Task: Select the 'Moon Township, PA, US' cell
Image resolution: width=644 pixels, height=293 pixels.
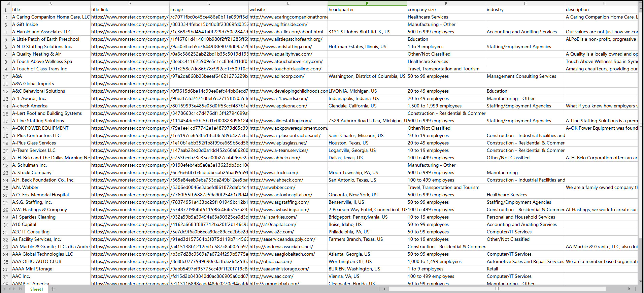Action: [x=367, y=173]
